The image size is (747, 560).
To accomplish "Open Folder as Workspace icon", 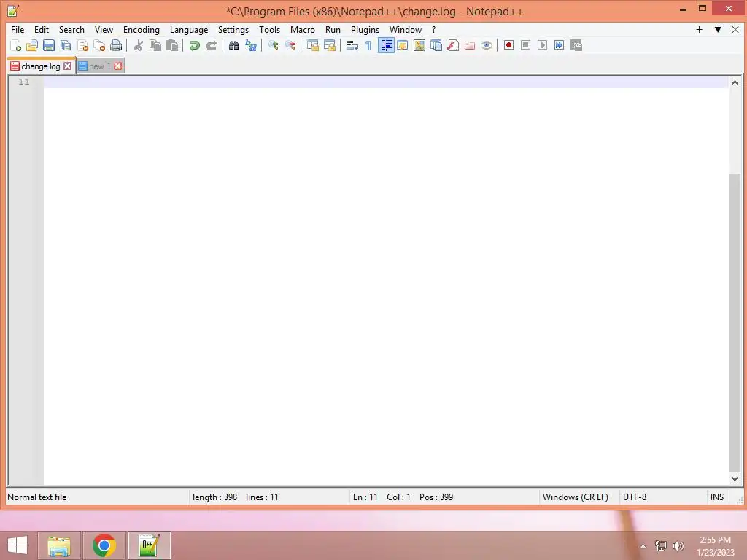I will [x=470, y=45].
